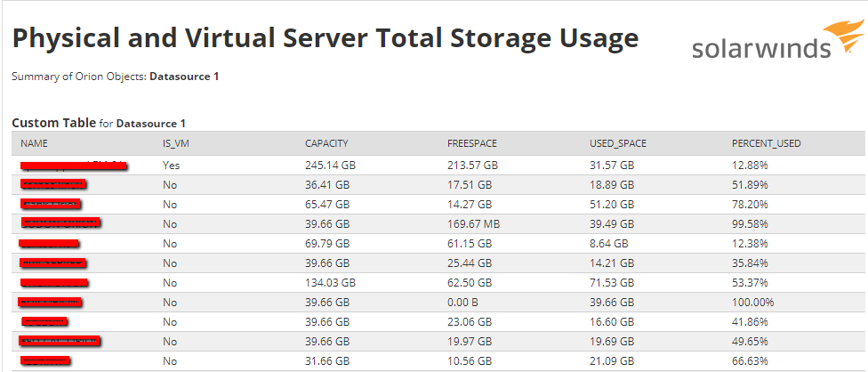Click the CAPACITY column header
The image size is (868, 372).
pyautogui.click(x=326, y=143)
